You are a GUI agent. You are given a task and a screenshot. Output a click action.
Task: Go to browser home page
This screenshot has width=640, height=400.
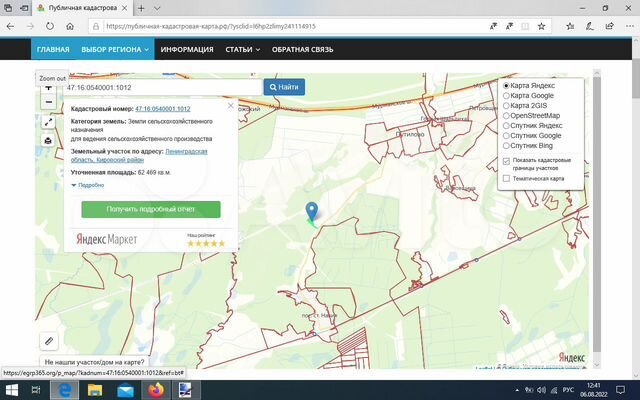point(70,26)
